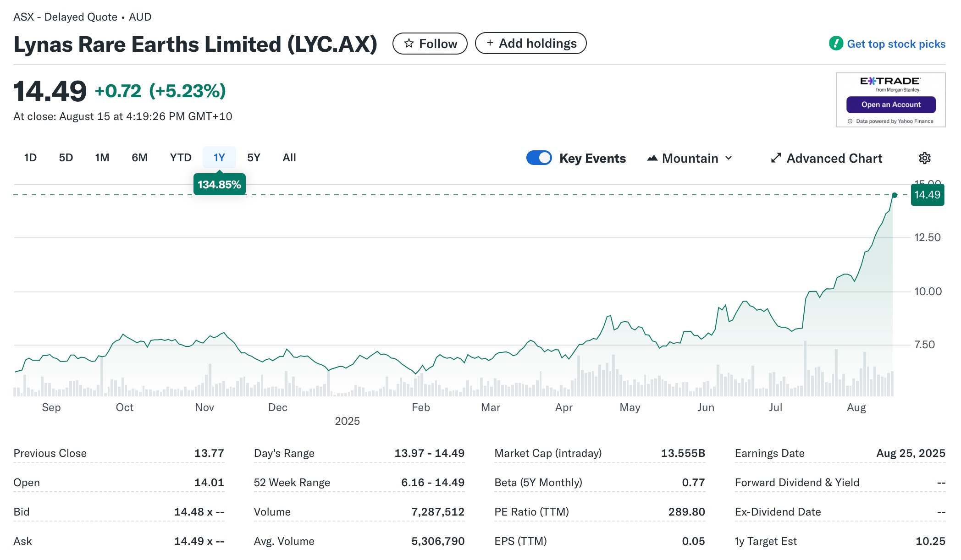The height and width of the screenshot is (560, 961).
Task: Click the Advanced Chart link text
Action: click(834, 158)
